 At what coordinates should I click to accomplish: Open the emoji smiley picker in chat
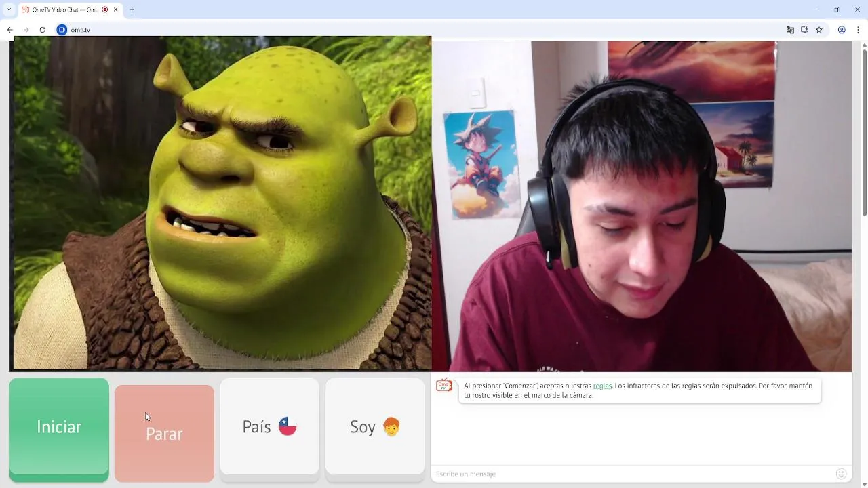pyautogui.click(x=842, y=474)
